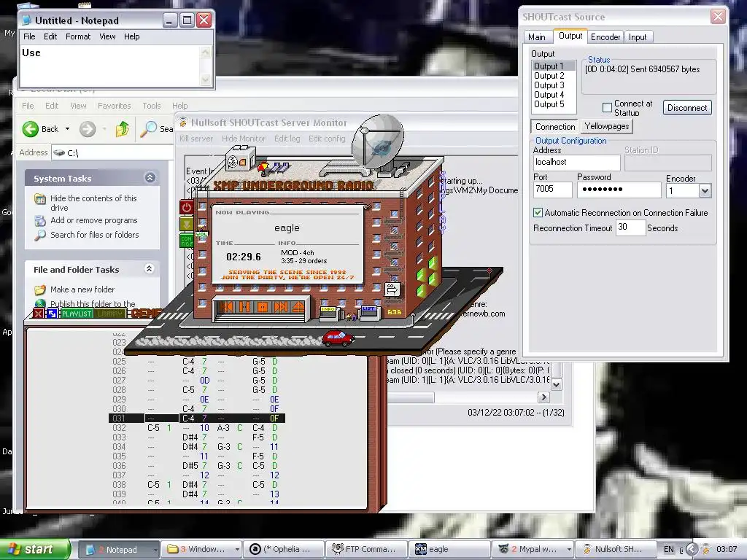Image resolution: width=747 pixels, height=560 pixels.
Task: Collapse the File and Folder Tasks panel
Action: coord(149,269)
